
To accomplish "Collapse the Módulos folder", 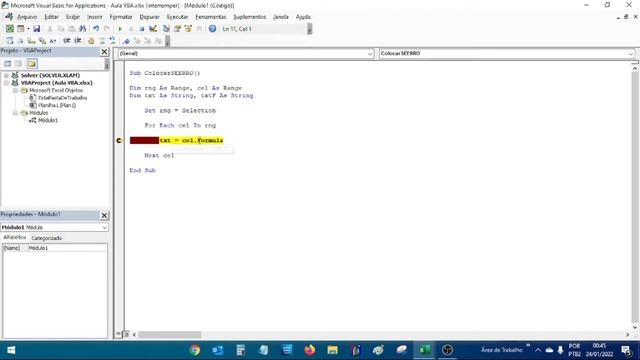I will coord(15,113).
